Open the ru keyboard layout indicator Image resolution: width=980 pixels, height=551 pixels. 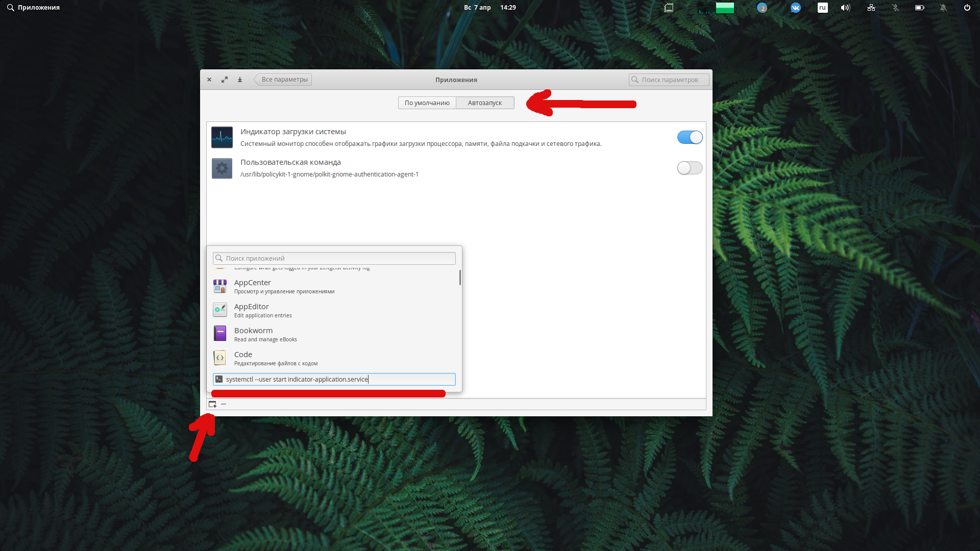(x=822, y=8)
